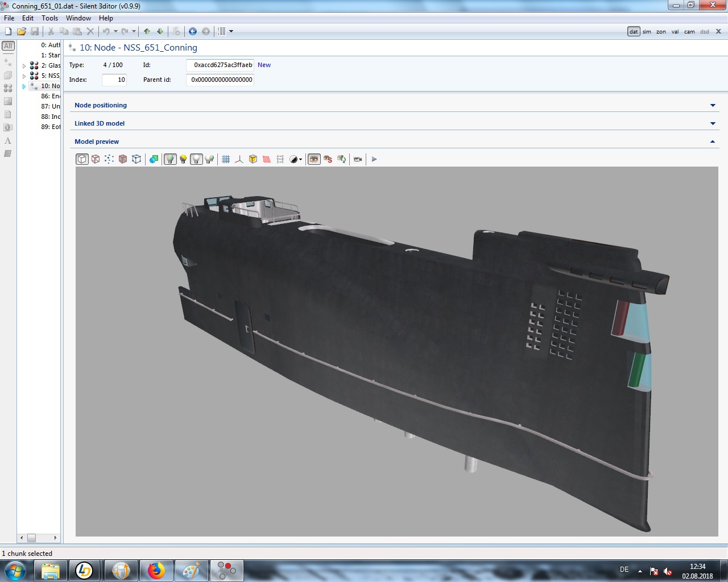This screenshot has height=582, width=728.
Task: Navigate back with the blue arrow icon
Action: [193, 31]
